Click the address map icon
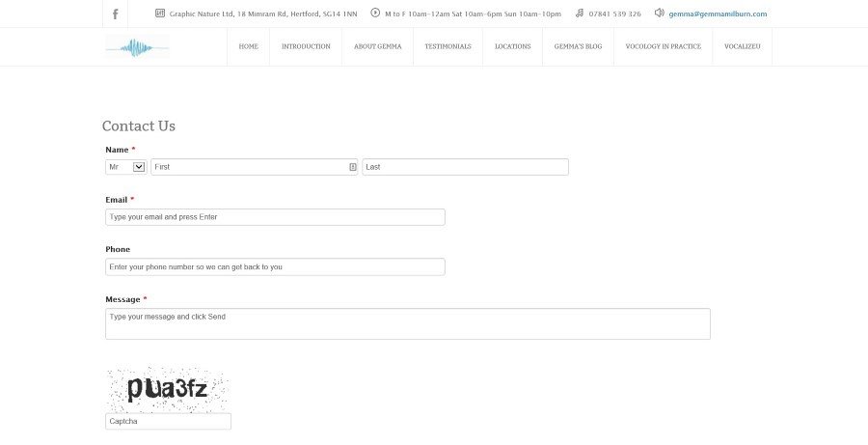 click(x=160, y=14)
